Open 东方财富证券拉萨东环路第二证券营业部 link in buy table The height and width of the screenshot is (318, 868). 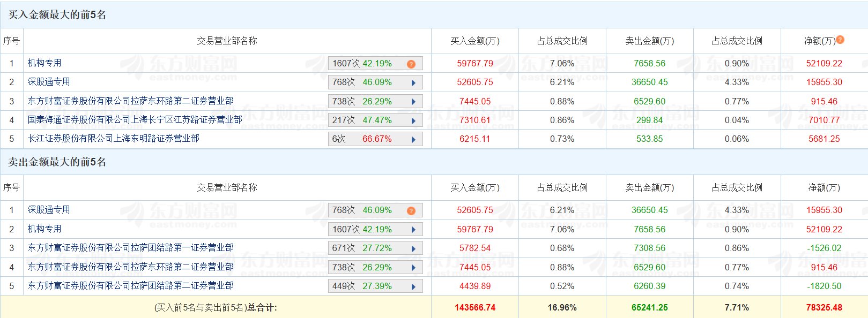130,101
